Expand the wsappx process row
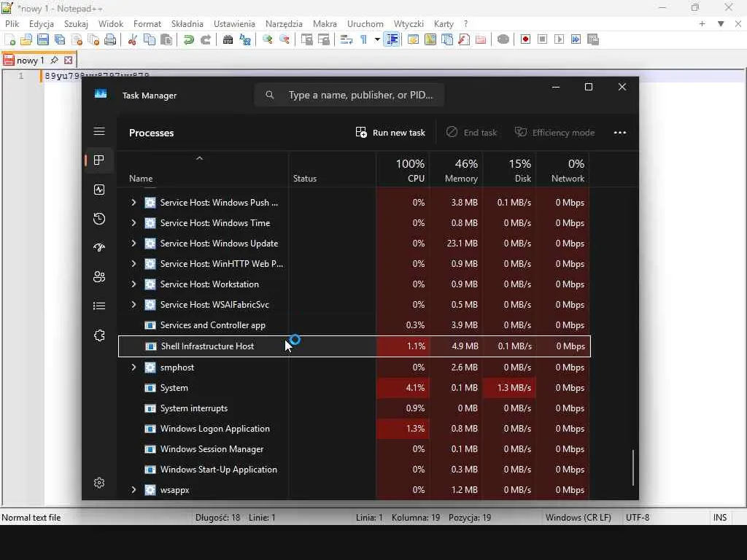The image size is (747, 560). (x=133, y=489)
